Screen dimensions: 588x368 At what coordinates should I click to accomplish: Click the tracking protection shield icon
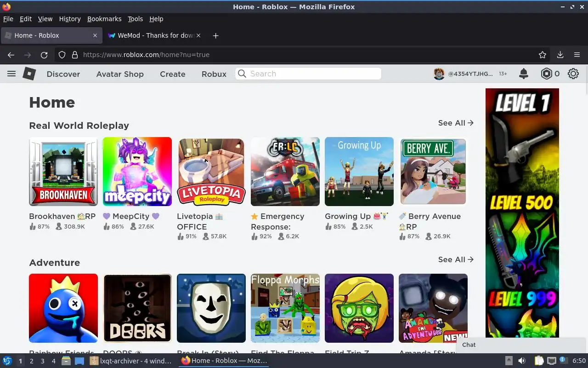62,55
